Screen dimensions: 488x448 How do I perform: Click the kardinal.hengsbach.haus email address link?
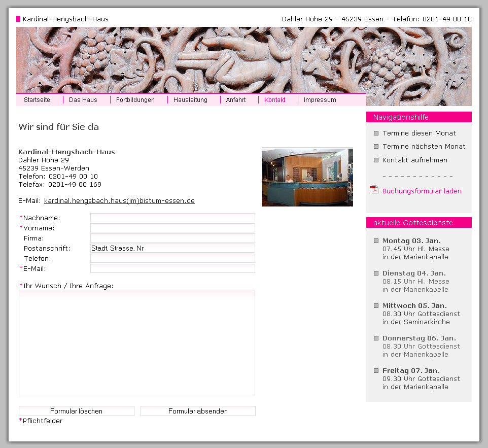[119, 201]
